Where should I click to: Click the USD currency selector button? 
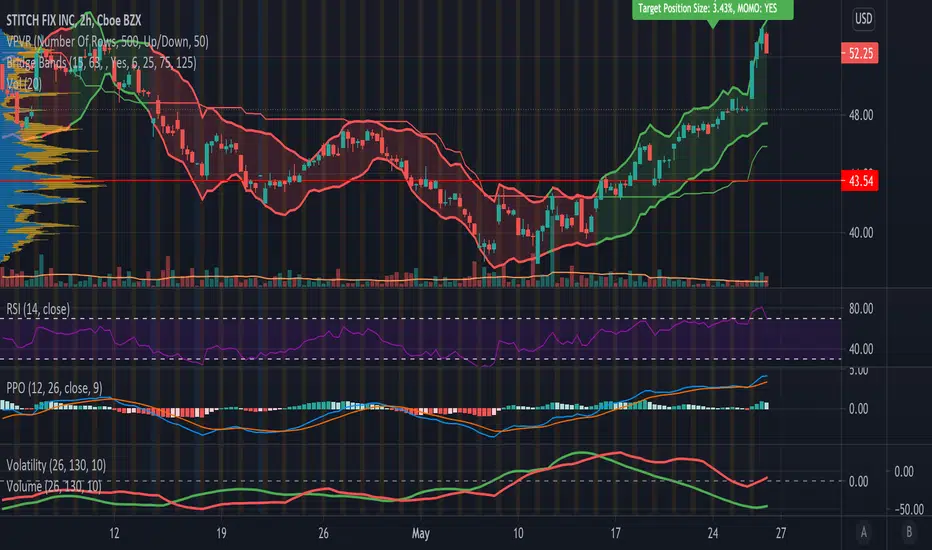click(x=865, y=19)
